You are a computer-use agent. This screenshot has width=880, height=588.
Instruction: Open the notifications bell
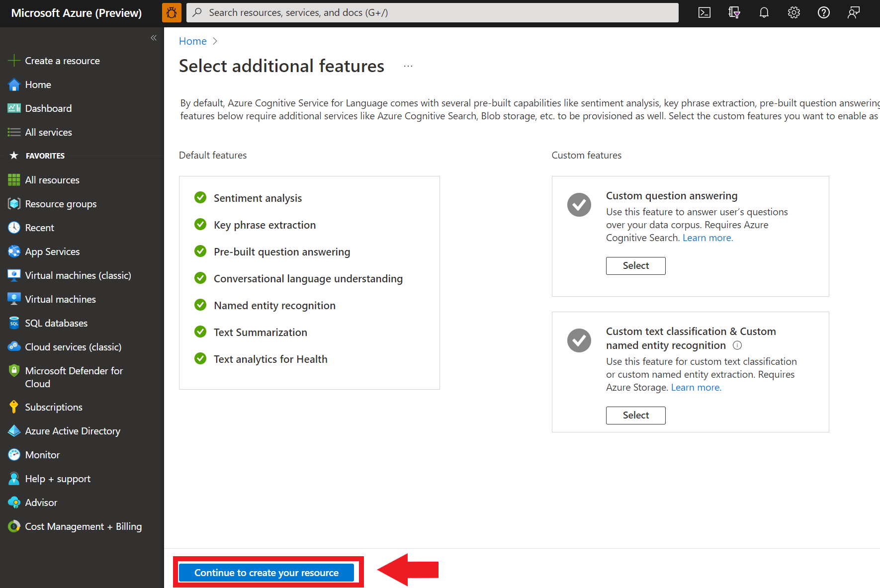pyautogui.click(x=764, y=13)
